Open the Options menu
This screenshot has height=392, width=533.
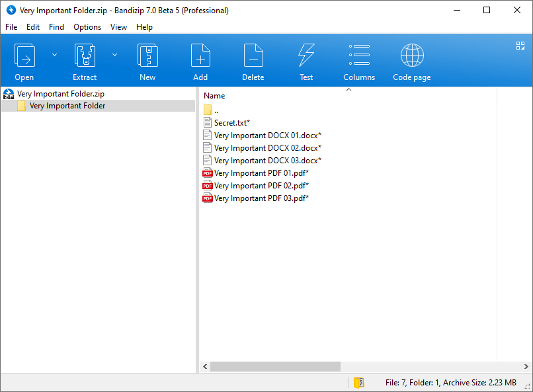click(x=87, y=27)
